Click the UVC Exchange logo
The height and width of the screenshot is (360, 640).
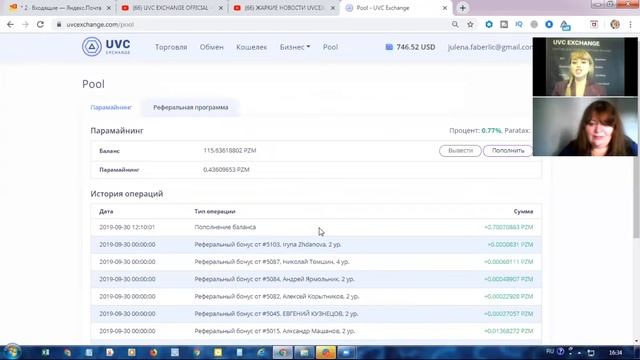tap(106, 47)
